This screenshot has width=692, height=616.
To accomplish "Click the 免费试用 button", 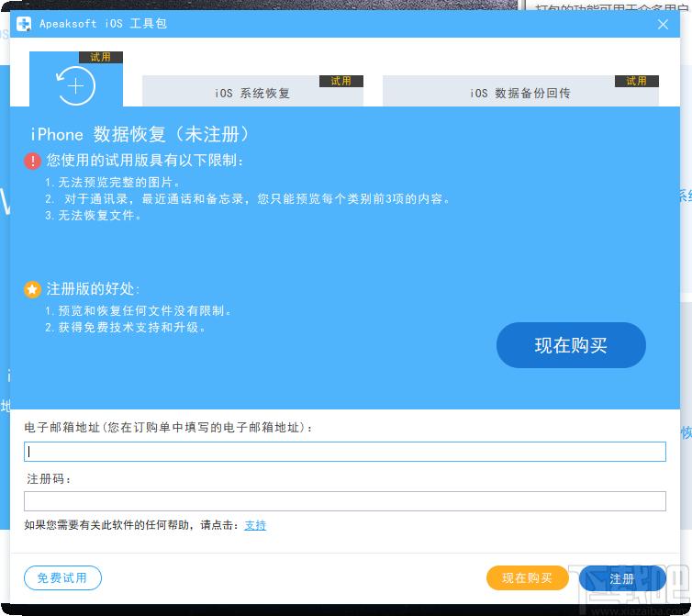I will 62,577.
